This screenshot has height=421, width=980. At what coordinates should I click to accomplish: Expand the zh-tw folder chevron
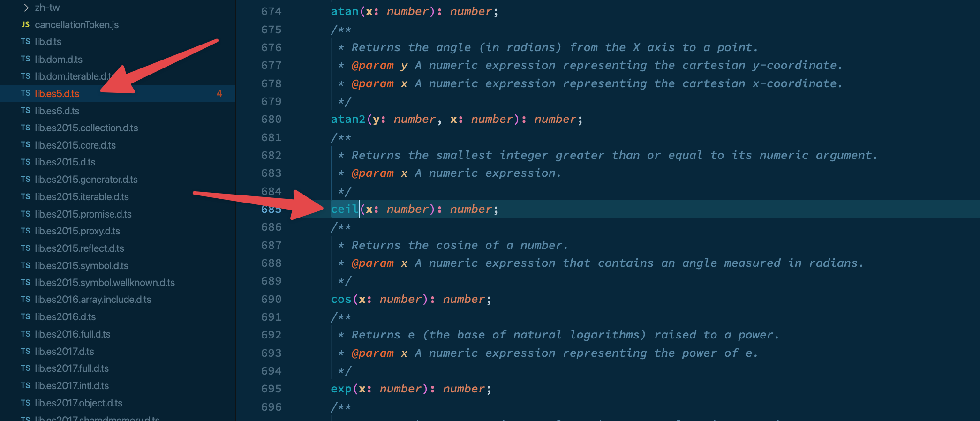click(x=26, y=8)
